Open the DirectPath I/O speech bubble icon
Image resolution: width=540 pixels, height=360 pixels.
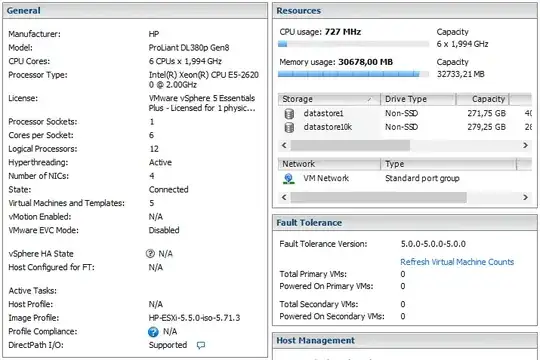(x=200, y=345)
